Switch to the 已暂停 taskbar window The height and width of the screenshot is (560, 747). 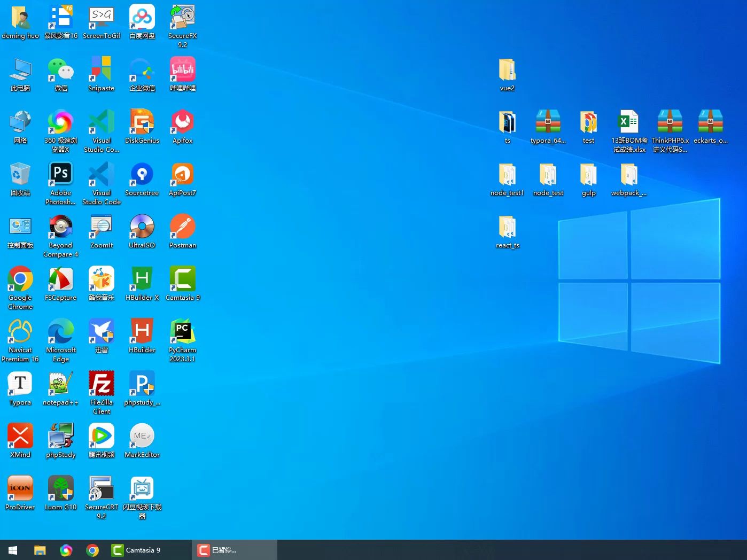pyautogui.click(x=234, y=550)
